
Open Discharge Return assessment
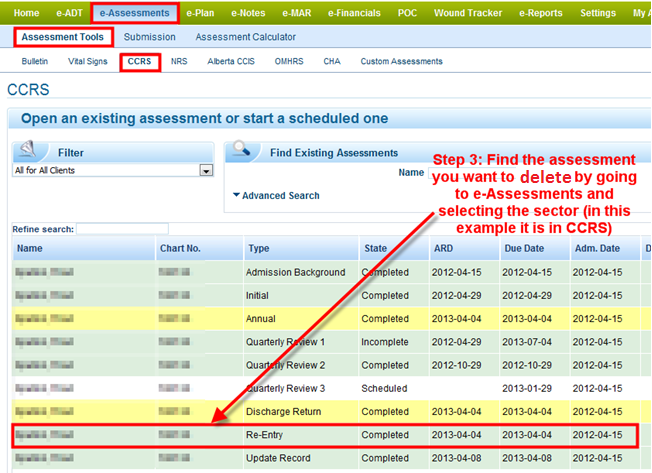coord(331,412)
